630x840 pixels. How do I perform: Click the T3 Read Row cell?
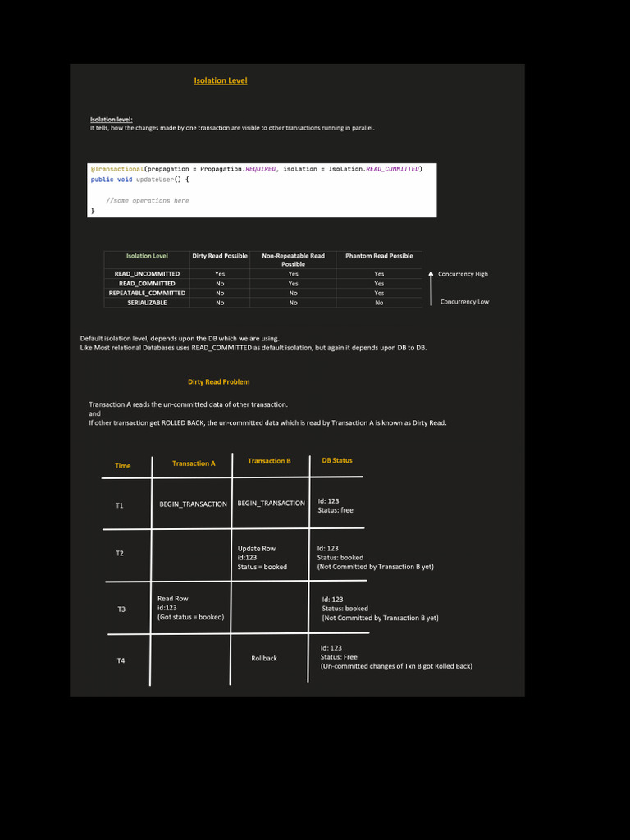pyautogui.click(x=190, y=608)
